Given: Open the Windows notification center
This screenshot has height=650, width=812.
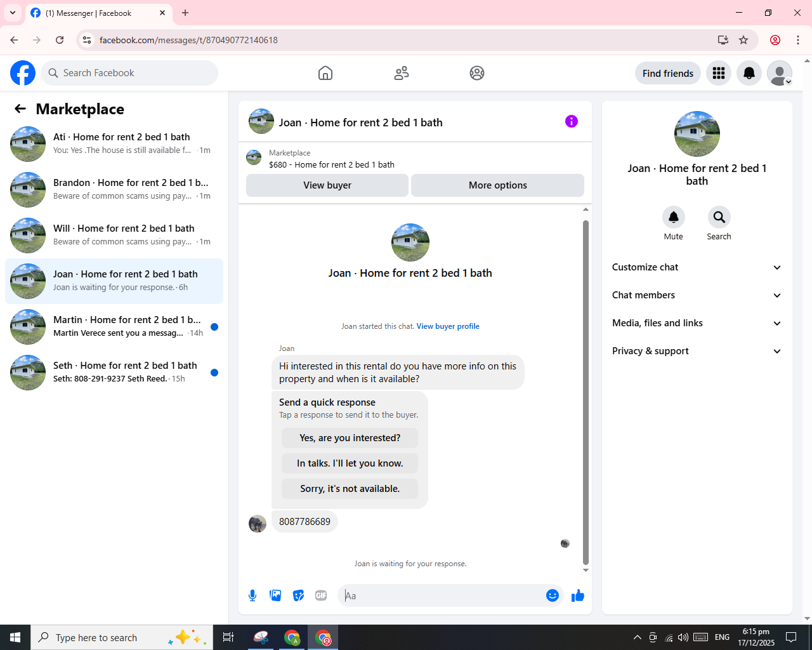Looking at the screenshot, I should pyautogui.click(x=791, y=637).
